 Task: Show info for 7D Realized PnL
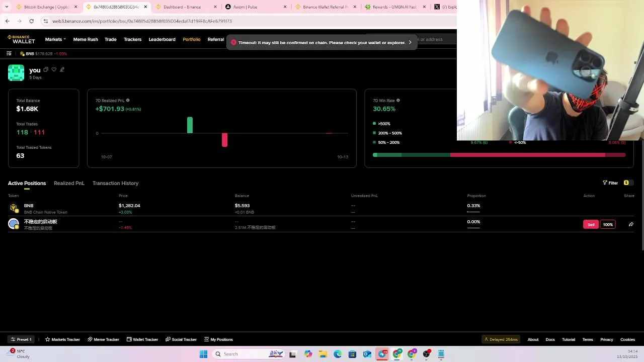(x=128, y=101)
